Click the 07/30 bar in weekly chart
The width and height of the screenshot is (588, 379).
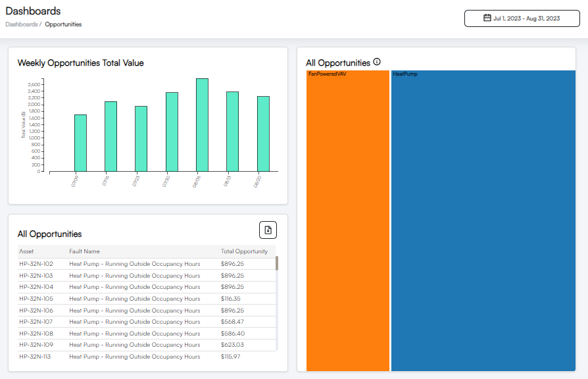point(172,132)
